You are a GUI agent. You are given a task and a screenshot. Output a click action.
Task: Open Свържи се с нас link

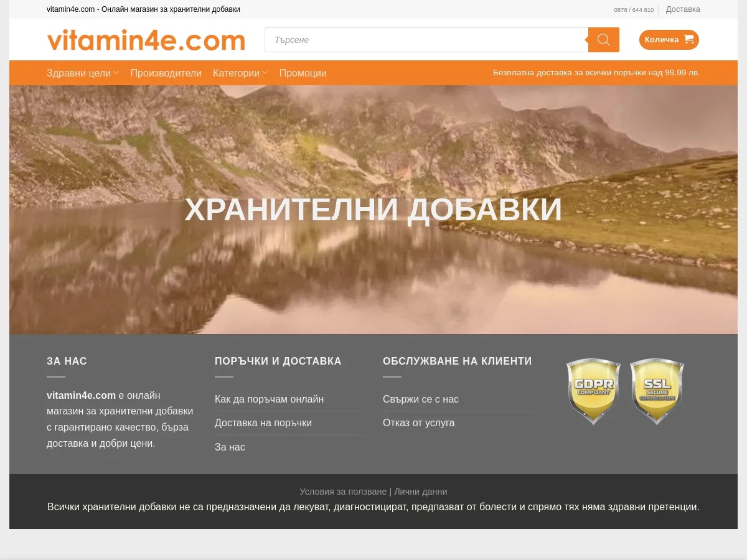pyautogui.click(x=421, y=399)
